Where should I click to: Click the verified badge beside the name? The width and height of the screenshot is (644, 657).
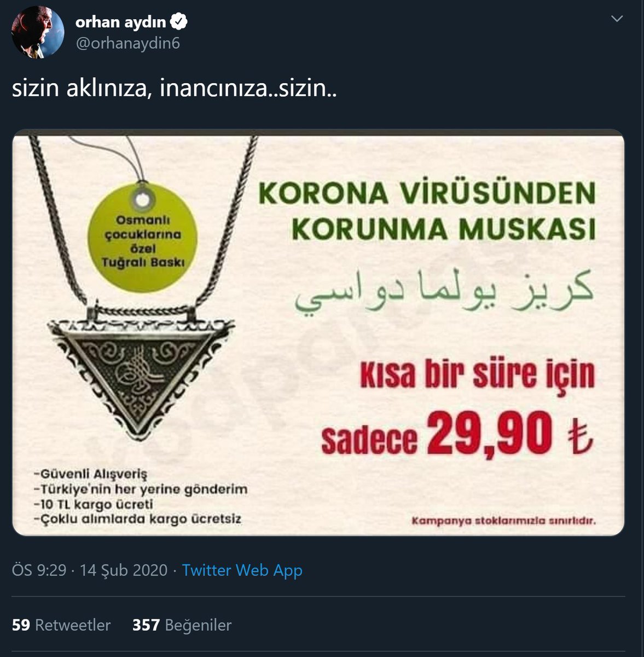click(x=179, y=22)
